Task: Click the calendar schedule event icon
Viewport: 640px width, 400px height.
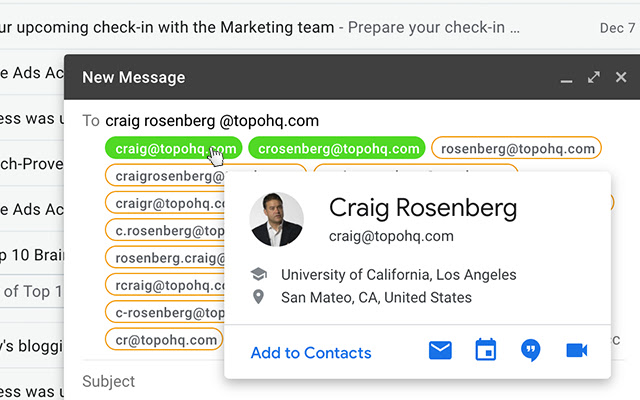Action: click(x=486, y=351)
